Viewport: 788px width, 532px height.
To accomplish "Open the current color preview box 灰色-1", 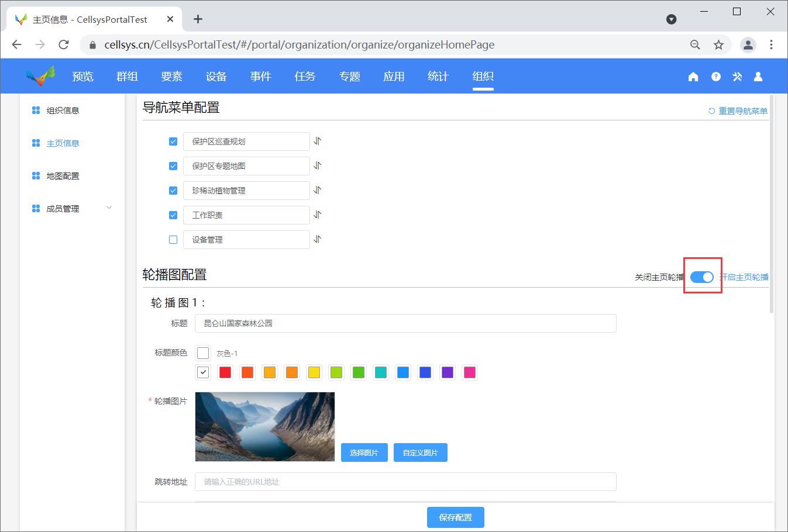I will (x=203, y=353).
